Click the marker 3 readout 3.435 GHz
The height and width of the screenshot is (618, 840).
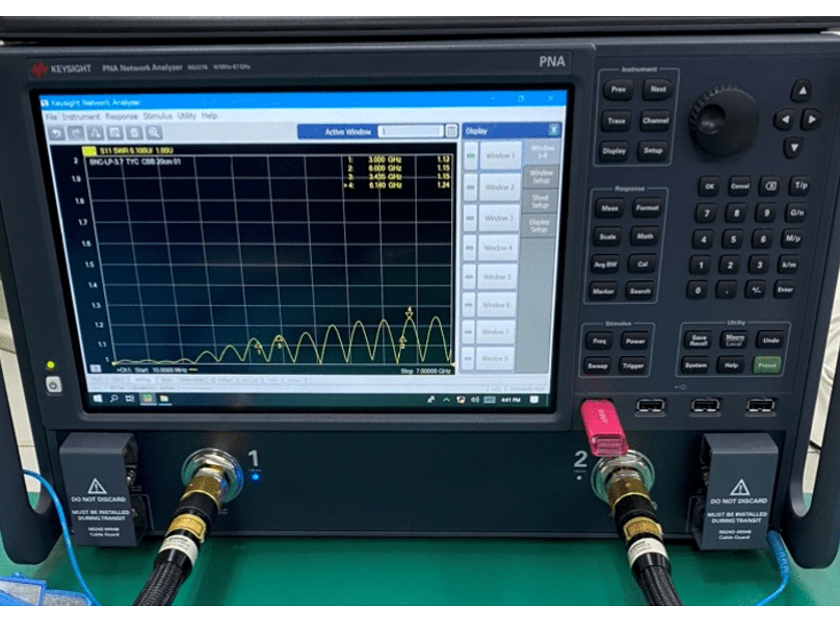click(x=385, y=177)
